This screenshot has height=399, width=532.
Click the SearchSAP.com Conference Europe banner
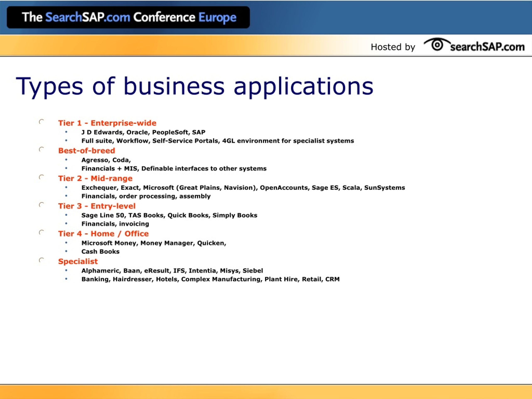point(128,17)
